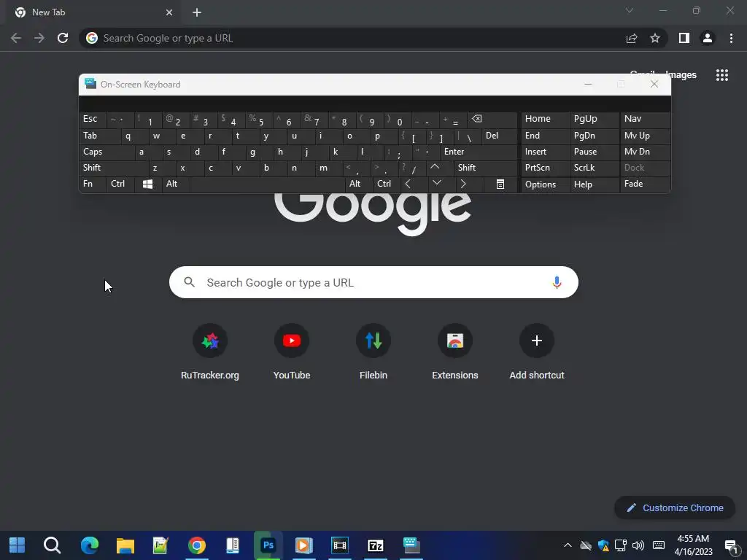The width and height of the screenshot is (747, 560).
Task: Click Customize Chrome button
Action: click(675, 507)
